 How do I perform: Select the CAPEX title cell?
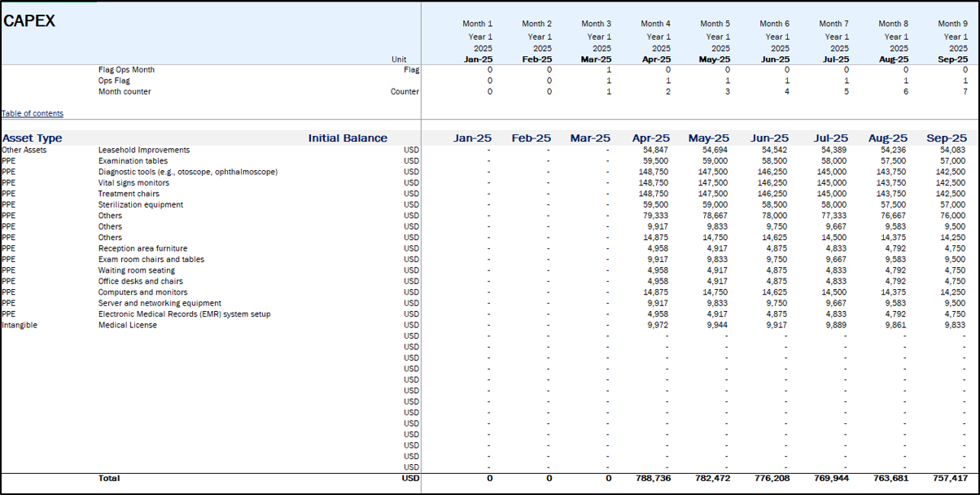pos(29,22)
